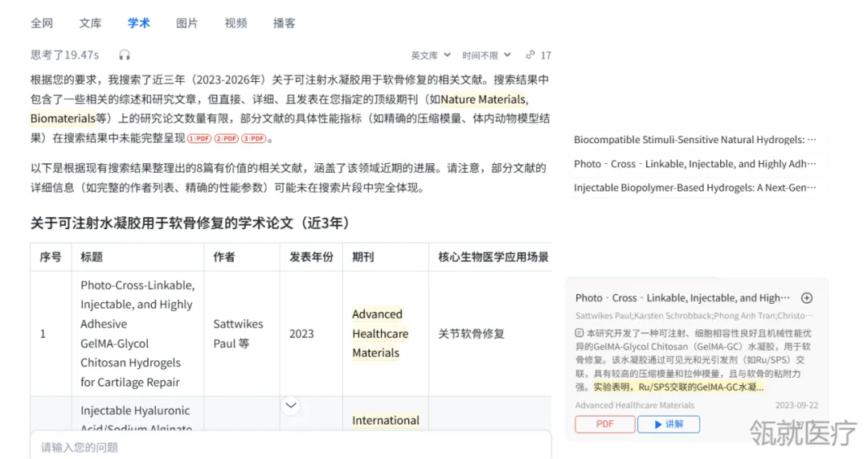Click paper card title Photo-Cross-Linkable, Injectable, and High
The width and height of the screenshot is (868, 459).
(x=682, y=298)
